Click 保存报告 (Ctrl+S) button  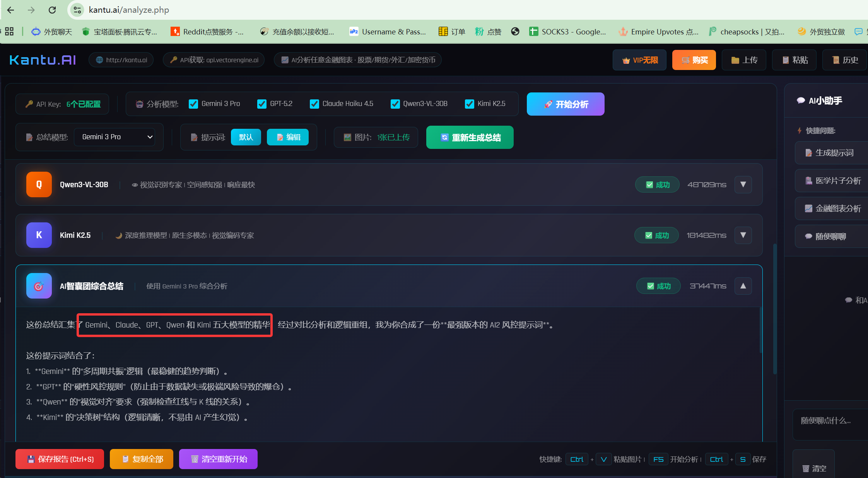pos(60,459)
